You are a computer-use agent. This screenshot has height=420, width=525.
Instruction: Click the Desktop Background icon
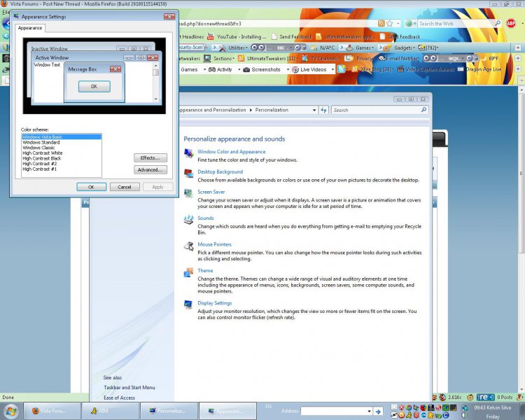(x=188, y=173)
